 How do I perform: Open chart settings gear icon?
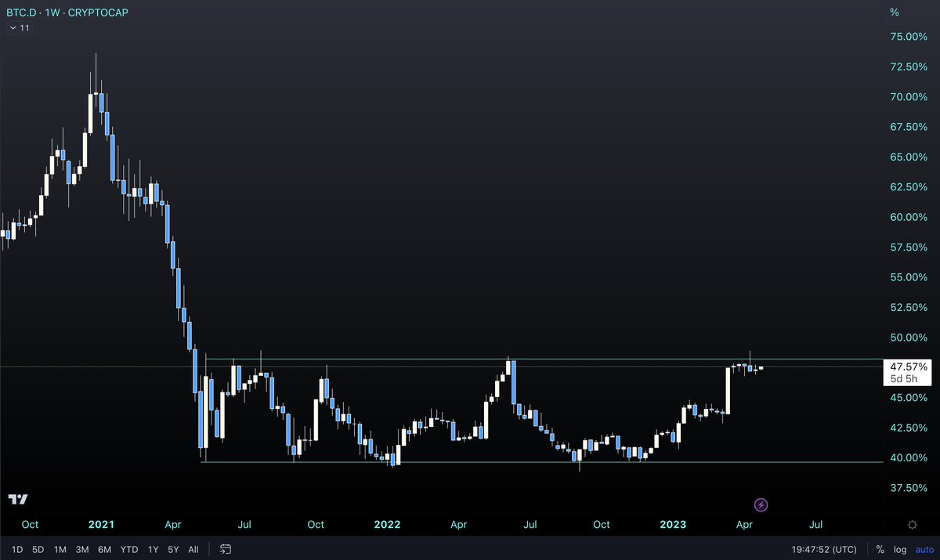[912, 525]
